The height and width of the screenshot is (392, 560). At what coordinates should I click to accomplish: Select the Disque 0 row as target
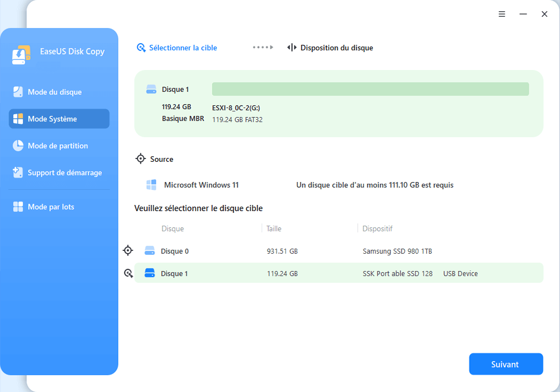339,251
